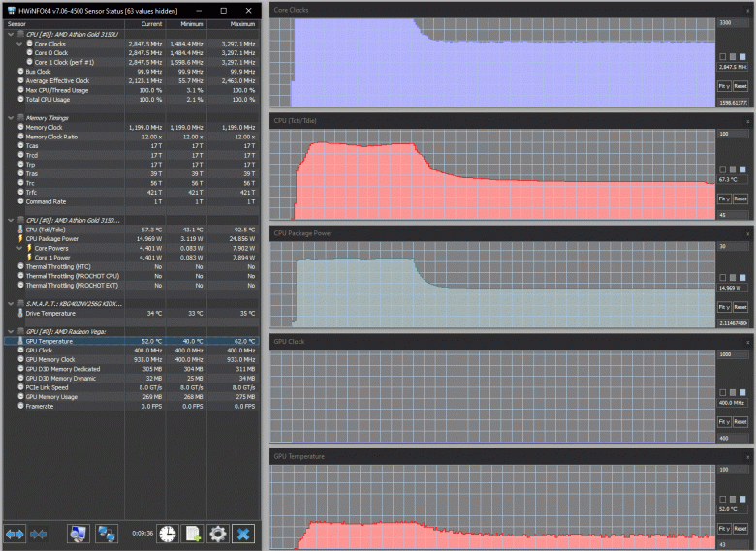Click the collapse-columns inward arrows icon

(39, 534)
